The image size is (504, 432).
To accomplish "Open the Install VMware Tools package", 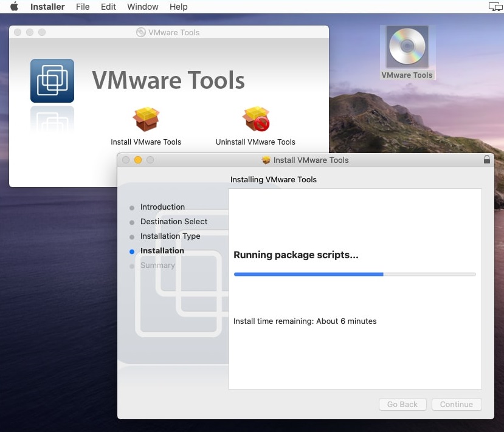I will [x=145, y=119].
